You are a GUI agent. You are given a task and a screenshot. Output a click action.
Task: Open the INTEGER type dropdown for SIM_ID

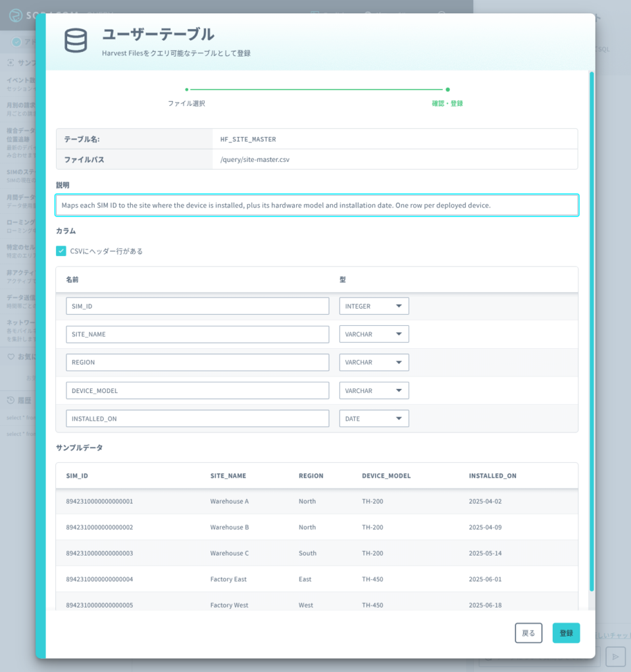coord(374,306)
